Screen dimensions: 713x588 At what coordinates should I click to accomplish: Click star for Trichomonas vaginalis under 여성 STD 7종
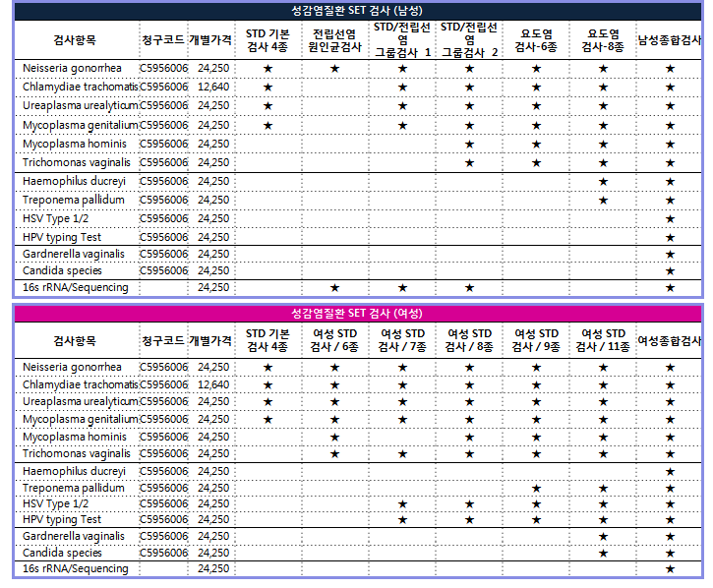click(402, 454)
